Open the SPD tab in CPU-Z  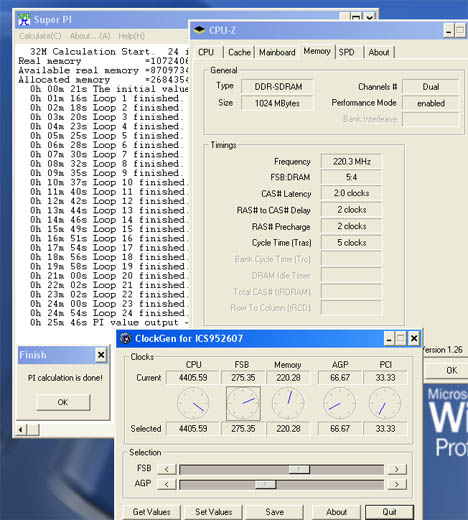coord(346,52)
